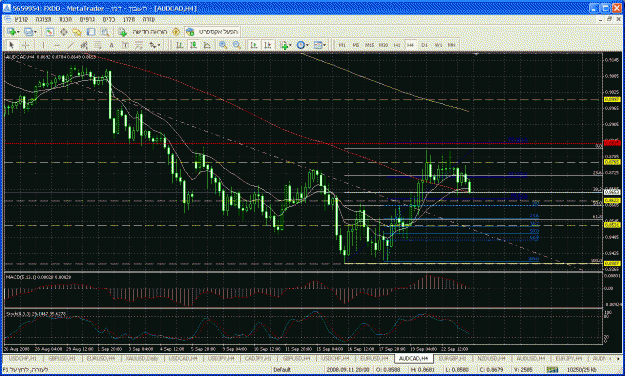Select the MN timeframe button
Screen dimensions: 625x376
452,45
